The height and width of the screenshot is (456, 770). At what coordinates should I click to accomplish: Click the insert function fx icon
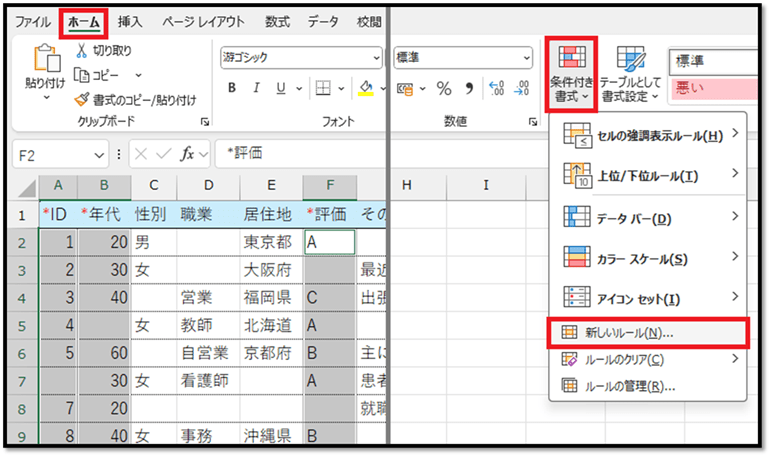(188, 155)
